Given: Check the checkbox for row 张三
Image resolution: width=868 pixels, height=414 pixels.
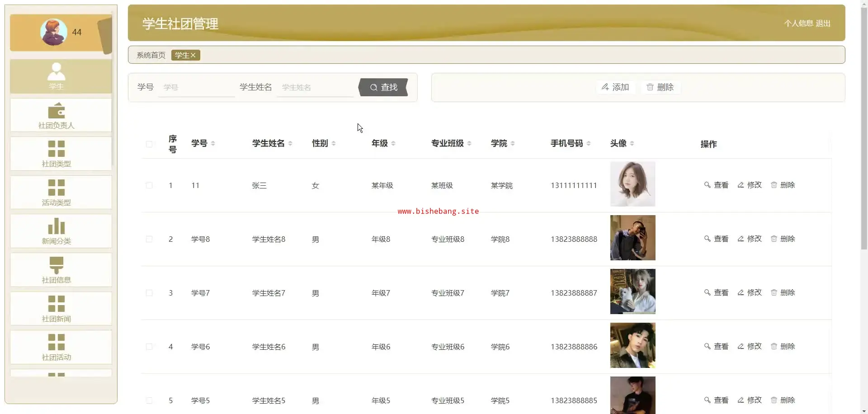Looking at the screenshot, I should pos(149,185).
